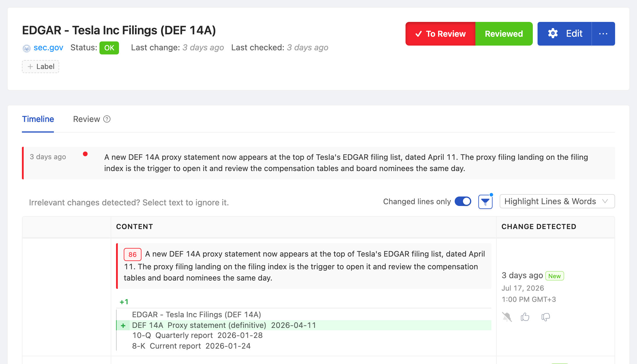Select the 8-K Current report line
The width and height of the screenshot is (637, 364).
(191, 346)
